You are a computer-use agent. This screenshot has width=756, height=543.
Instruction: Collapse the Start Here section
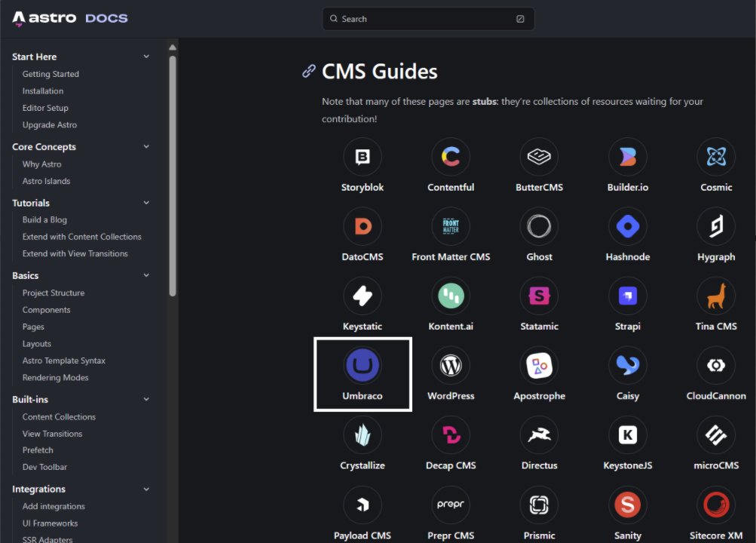click(x=146, y=57)
